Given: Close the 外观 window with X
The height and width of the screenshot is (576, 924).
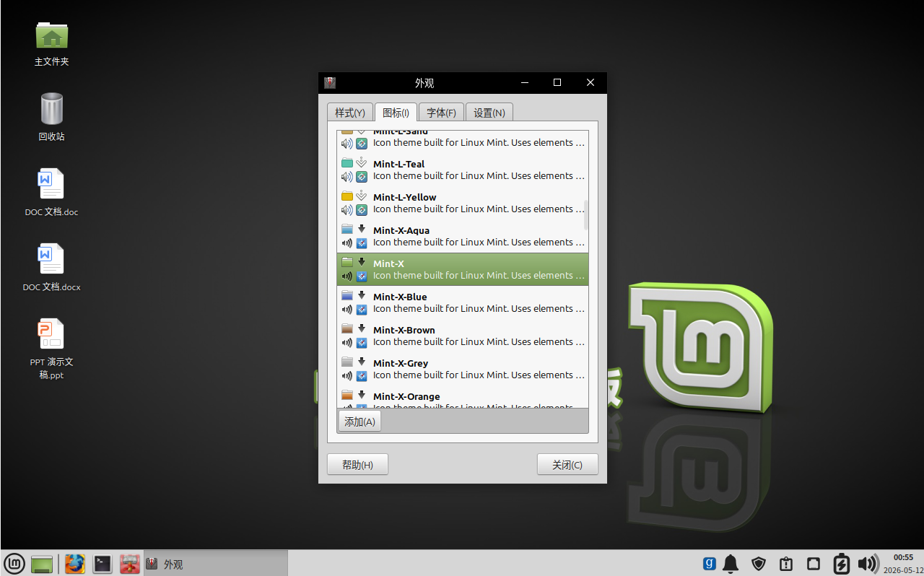Looking at the screenshot, I should (x=590, y=83).
